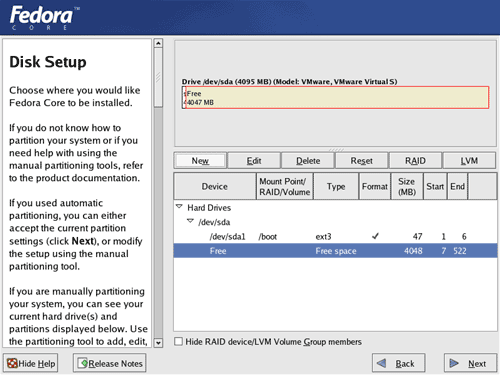The image size is (500, 375).
Task: Open the RAID configuration button
Action: tap(415, 161)
